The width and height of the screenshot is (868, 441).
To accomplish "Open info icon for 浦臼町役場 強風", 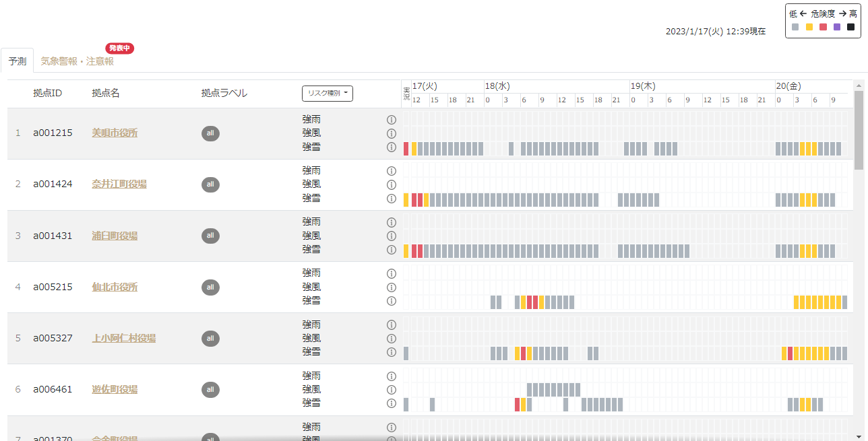I will (391, 236).
